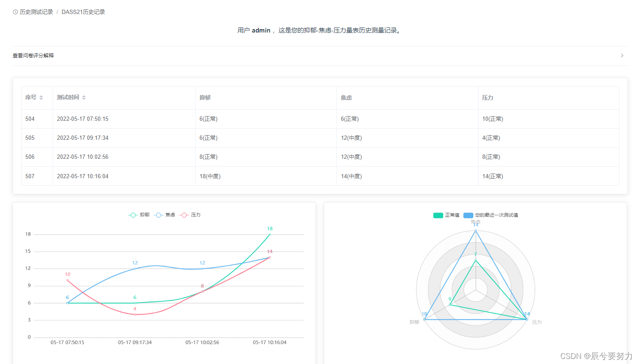Select the DASS21历史记录 breadcrumb item

83,12
